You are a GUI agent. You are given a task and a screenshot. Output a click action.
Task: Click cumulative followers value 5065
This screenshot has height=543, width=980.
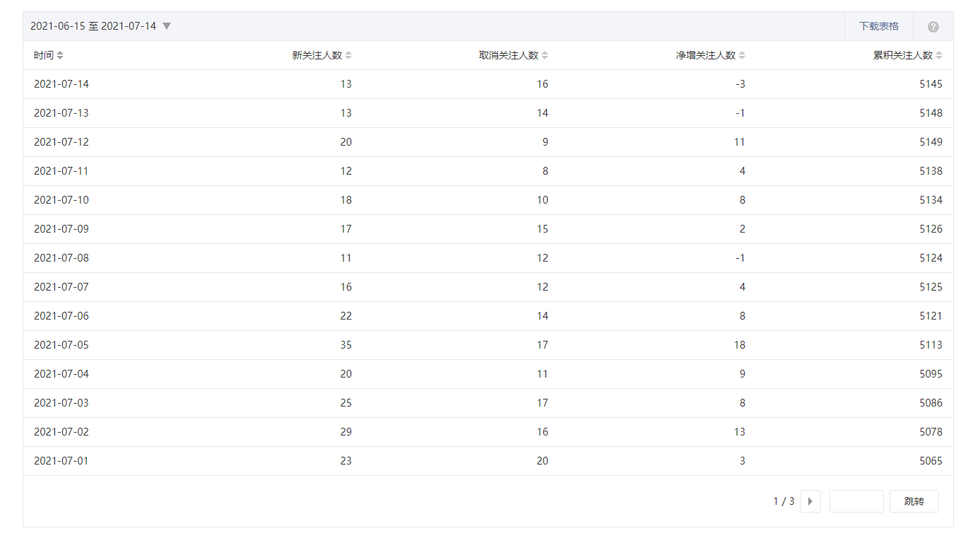[x=931, y=461]
